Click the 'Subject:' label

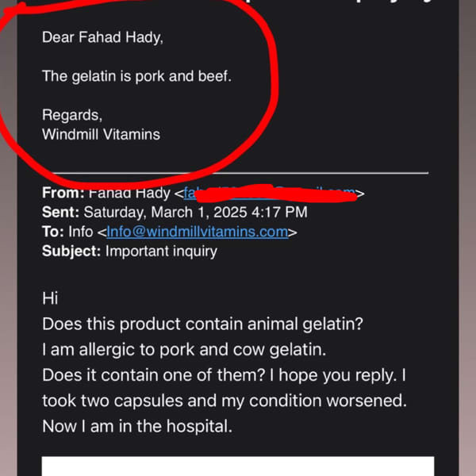71,251
